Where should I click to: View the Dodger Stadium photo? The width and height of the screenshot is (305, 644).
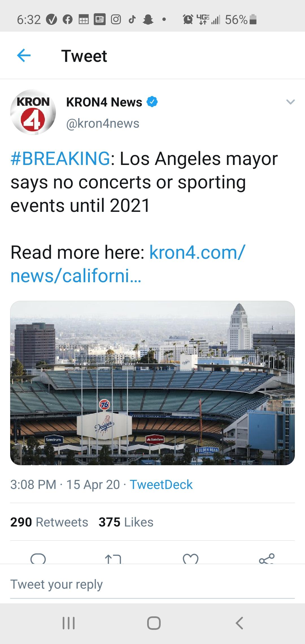[152, 383]
